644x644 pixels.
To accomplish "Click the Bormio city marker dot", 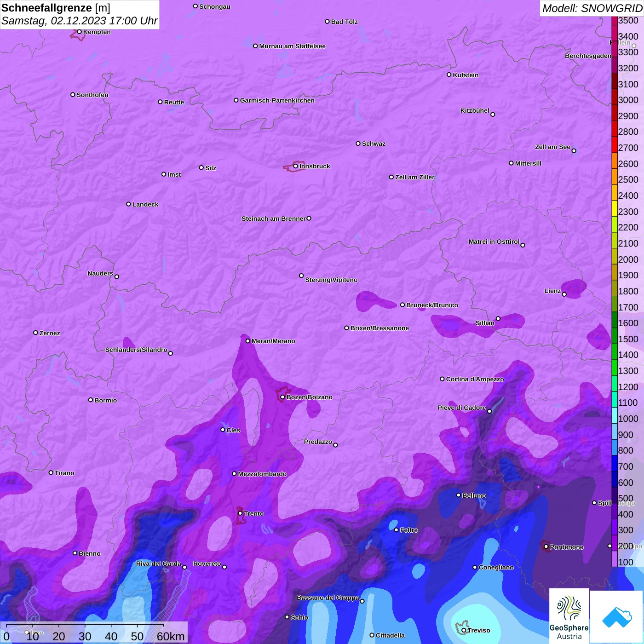I will pyautogui.click(x=91, y=400).
